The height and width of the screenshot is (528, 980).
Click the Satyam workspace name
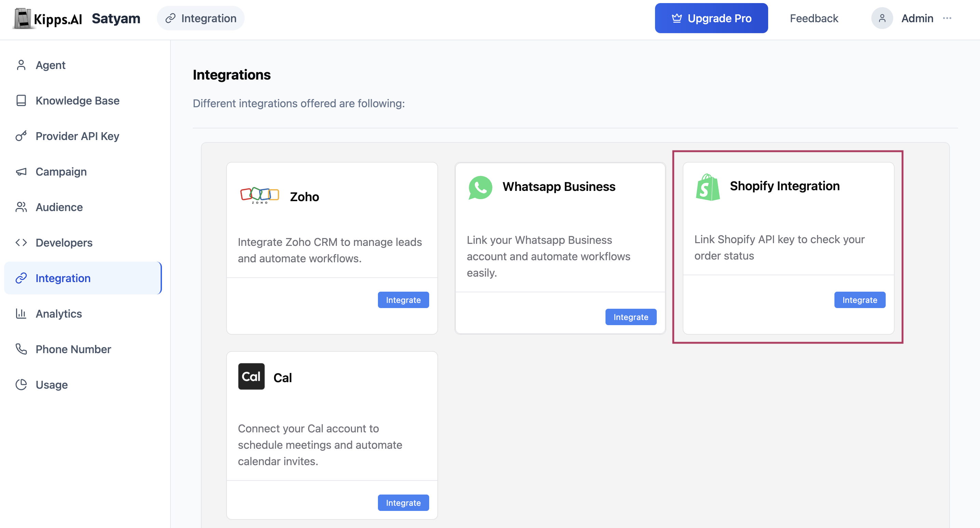pos(116,18)
